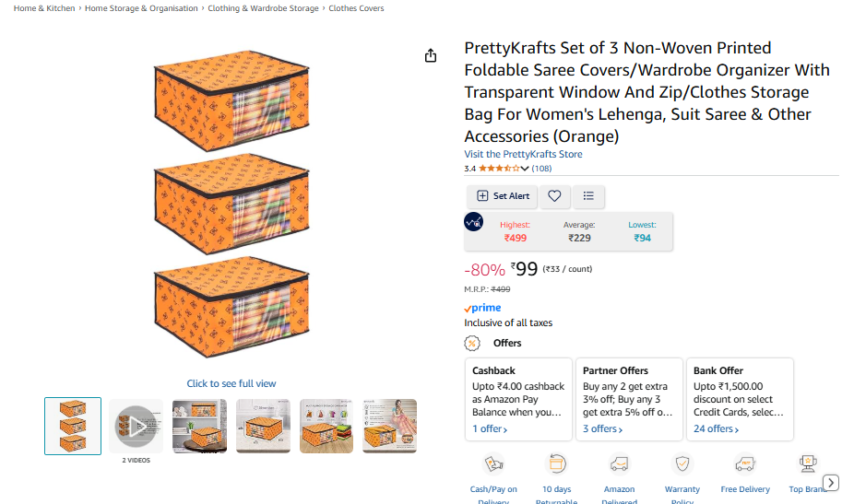The image size is (854, 504).
Task: Click the price tracker graph icon
Action: (474, 222)
